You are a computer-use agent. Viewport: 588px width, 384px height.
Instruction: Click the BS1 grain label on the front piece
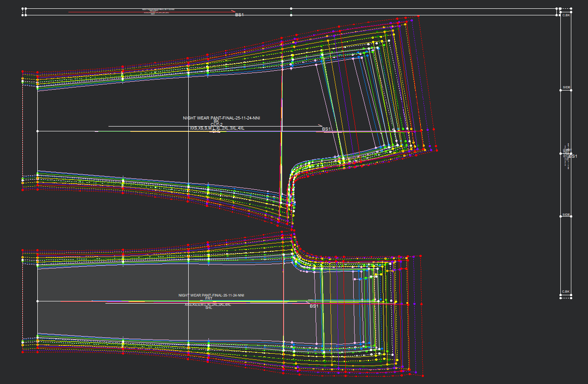click(314, 306)
